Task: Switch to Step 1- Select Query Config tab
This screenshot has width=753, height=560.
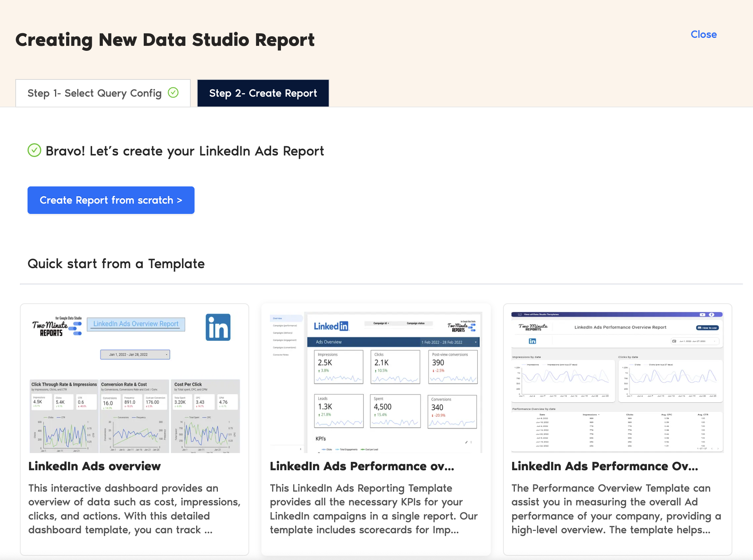Action: click(103, 93)
